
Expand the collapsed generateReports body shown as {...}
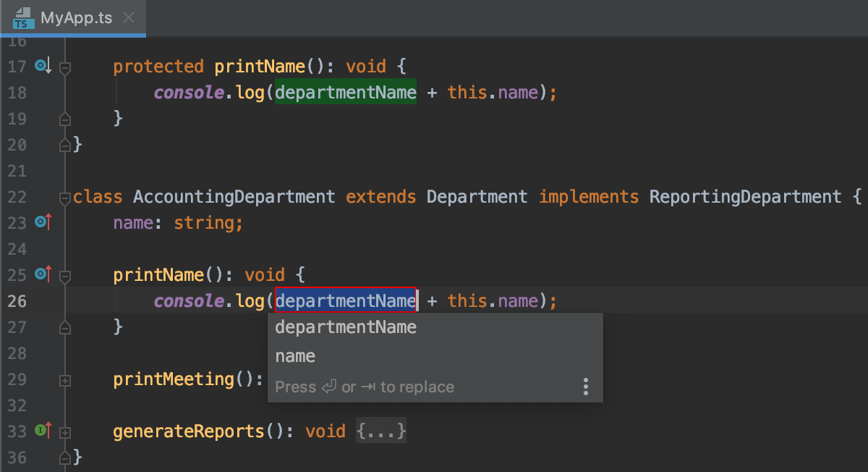tap(381, 430)
